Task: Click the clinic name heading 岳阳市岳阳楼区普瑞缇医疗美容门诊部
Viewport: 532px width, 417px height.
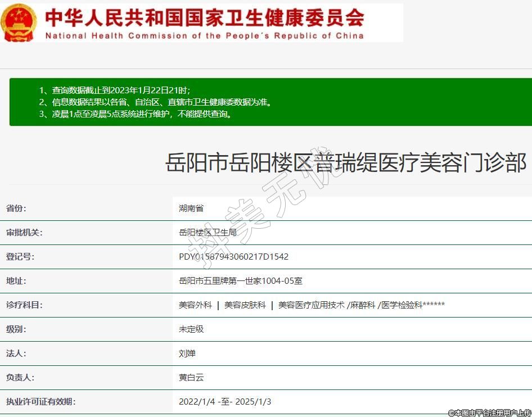Action: tap(345, 162)
